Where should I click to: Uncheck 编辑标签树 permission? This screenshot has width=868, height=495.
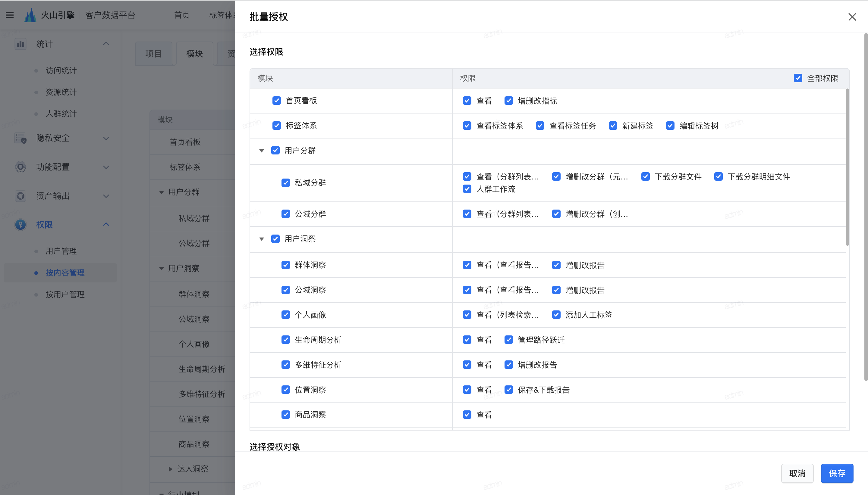(x=670, y=126)
